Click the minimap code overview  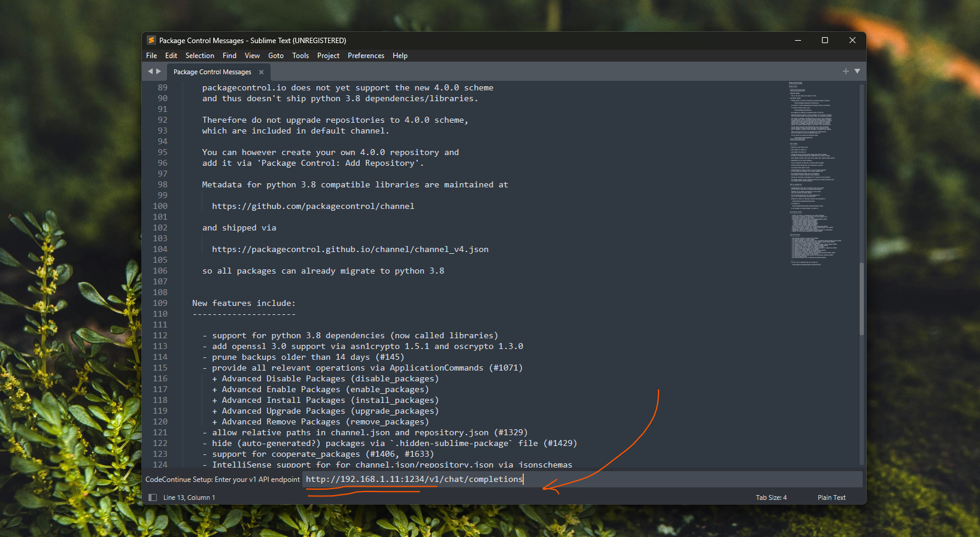pyautogui.click(x=814, y=174)
